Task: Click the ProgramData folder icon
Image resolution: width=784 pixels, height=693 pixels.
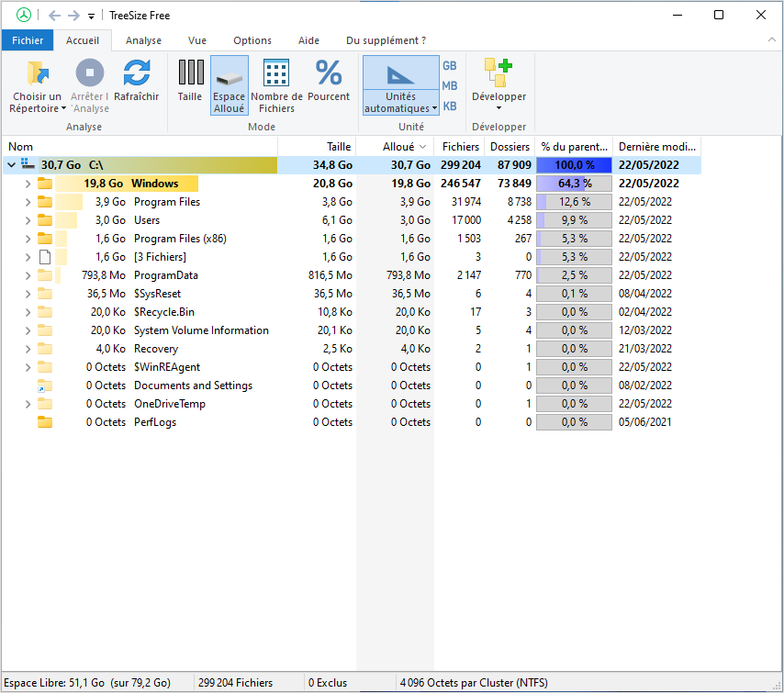Action: [45, 275]
